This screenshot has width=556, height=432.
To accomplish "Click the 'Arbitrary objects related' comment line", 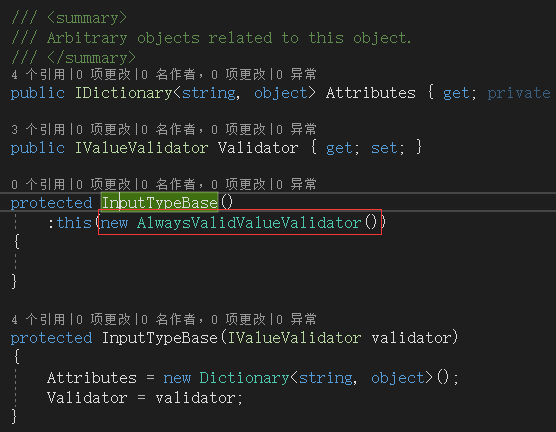I will coord(211,38).
